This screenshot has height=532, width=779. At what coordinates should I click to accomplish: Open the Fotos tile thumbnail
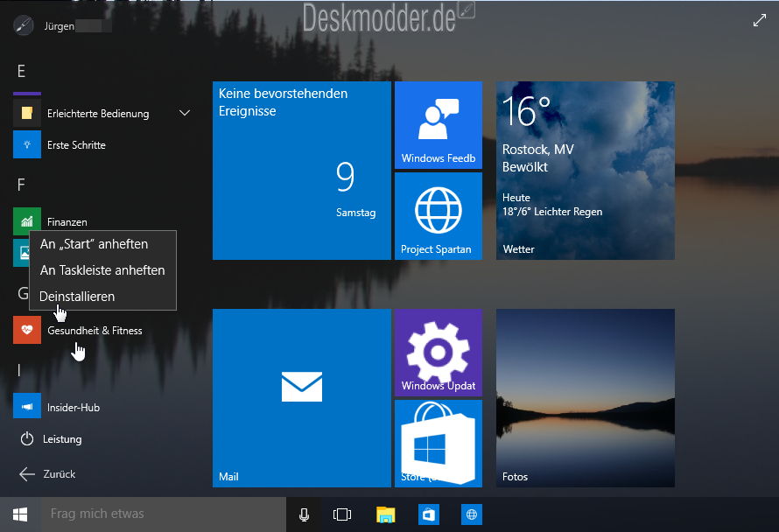(585, 397)
